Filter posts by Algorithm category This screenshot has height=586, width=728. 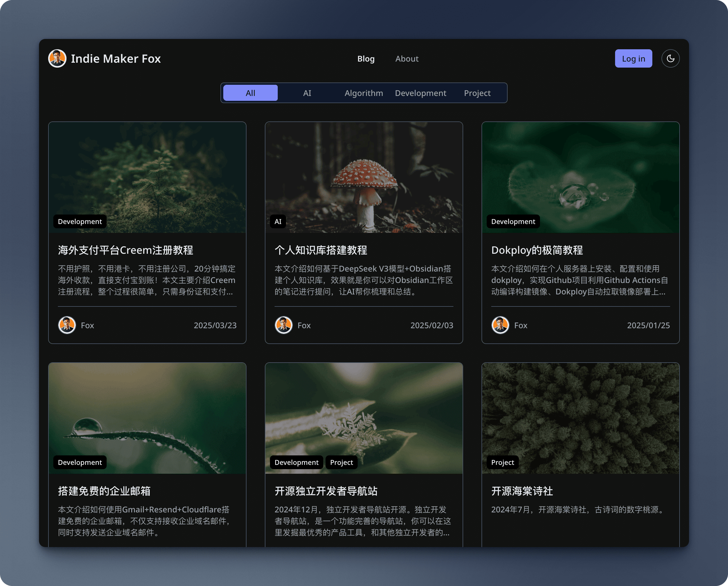(363, 93)
